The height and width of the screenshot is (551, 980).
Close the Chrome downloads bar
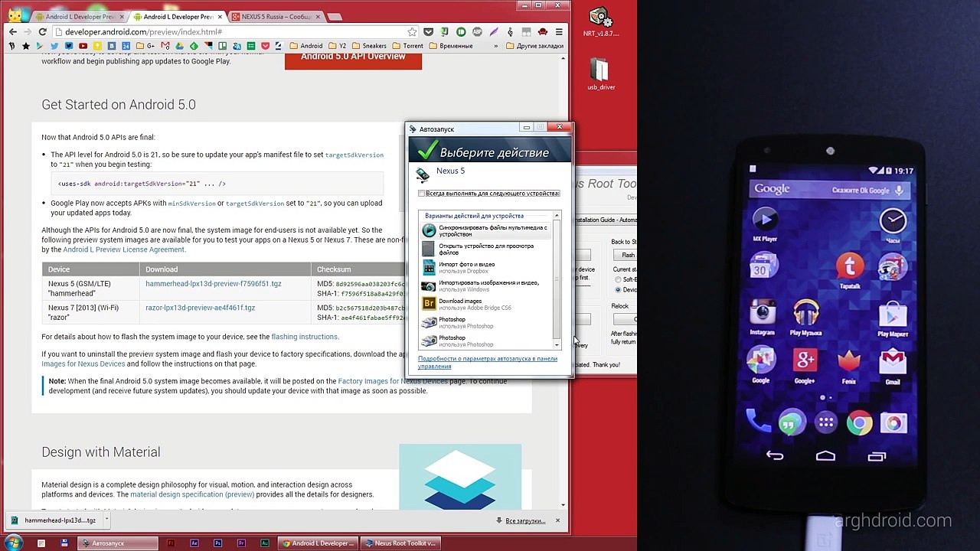(x=557, y=520)
